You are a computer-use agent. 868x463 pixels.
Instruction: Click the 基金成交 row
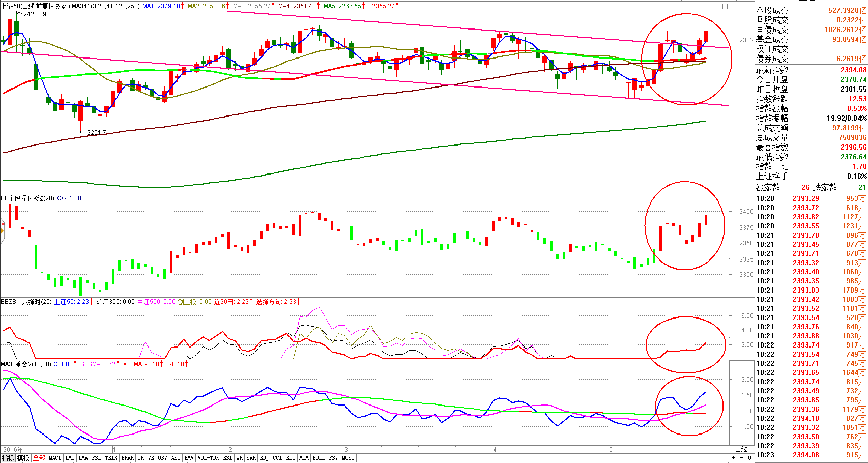811,39
